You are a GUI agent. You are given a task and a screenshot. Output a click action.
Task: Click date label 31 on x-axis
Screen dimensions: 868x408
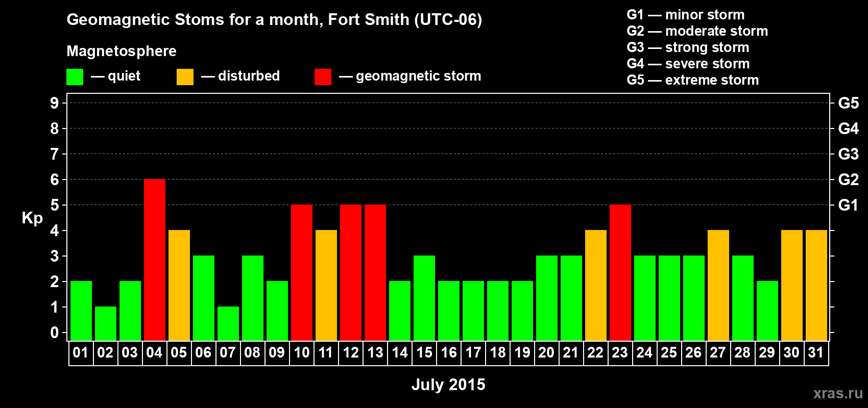point(816,352)
